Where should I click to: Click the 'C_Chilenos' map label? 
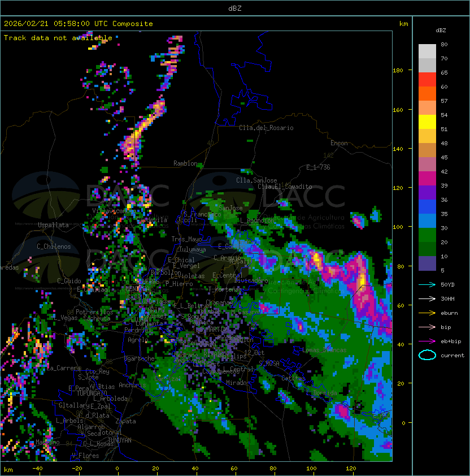[x=54, y=246]
